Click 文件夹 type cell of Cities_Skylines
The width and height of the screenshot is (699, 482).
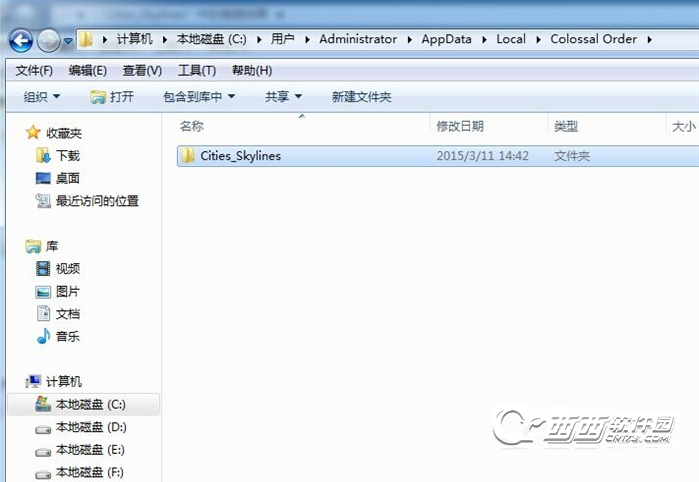[572, 156]
